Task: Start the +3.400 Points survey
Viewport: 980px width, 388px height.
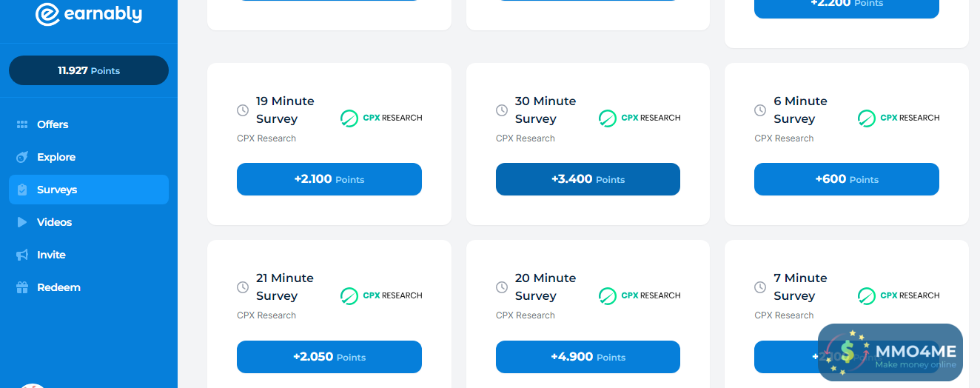Action: coord(588,179)
